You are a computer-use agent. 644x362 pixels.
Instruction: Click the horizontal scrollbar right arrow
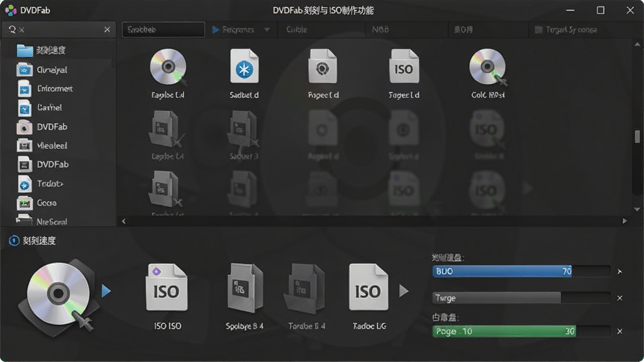[625, 221]
